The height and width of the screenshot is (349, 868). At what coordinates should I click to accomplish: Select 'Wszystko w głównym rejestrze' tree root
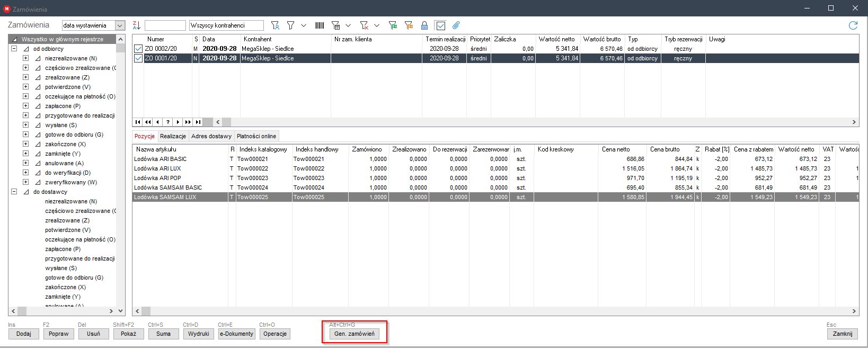point(63,39)
